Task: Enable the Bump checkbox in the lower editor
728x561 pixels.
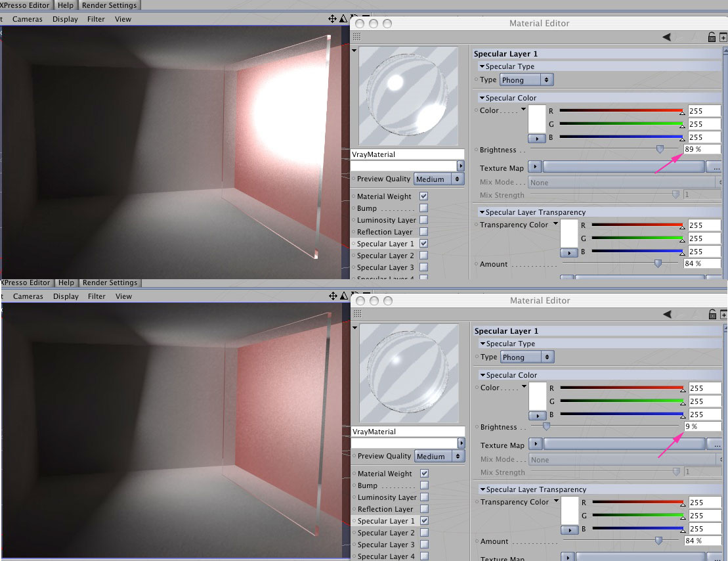Action: pyautogui.click(x=424, y=485)
